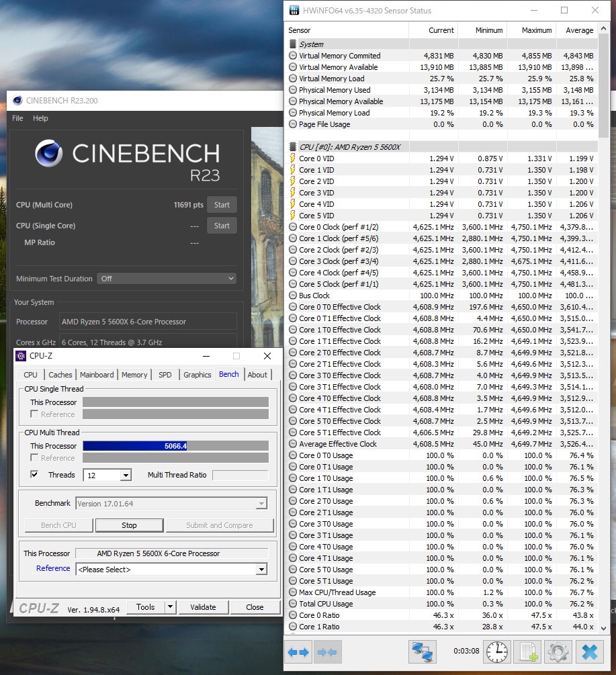Viewport: 616px width, 675px height.
Task: Click HWiNFO blue X close sensors icon
Action: tap(589, 652)
